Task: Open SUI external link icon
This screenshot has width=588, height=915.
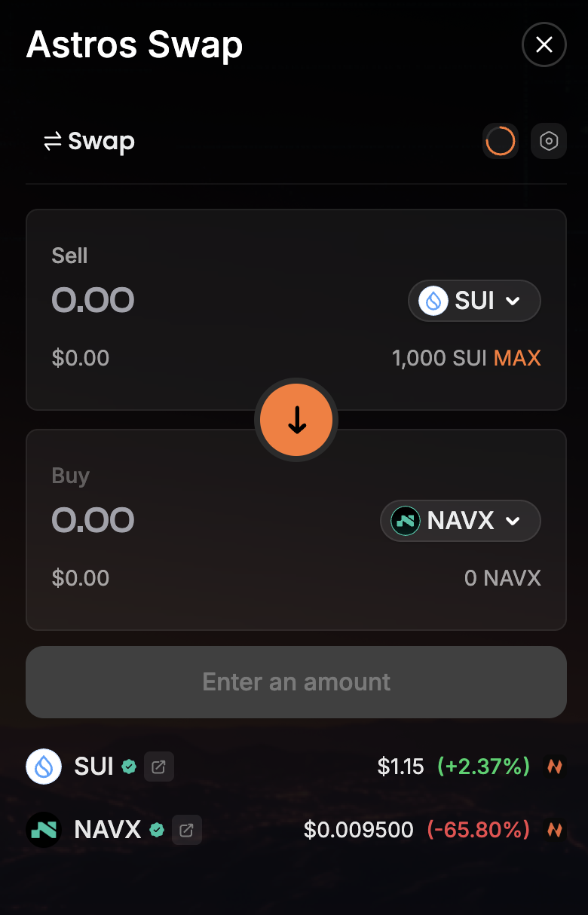Action: click(x=159, y=767)
